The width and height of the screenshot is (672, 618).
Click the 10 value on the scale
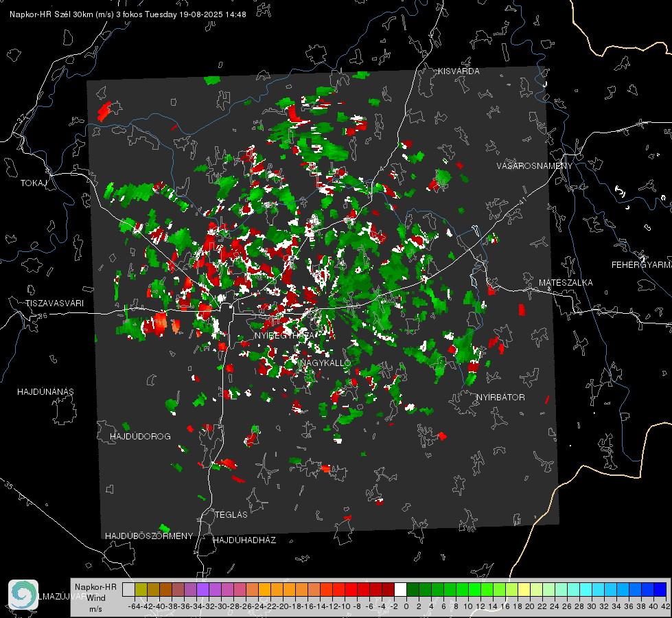[468, 606]
